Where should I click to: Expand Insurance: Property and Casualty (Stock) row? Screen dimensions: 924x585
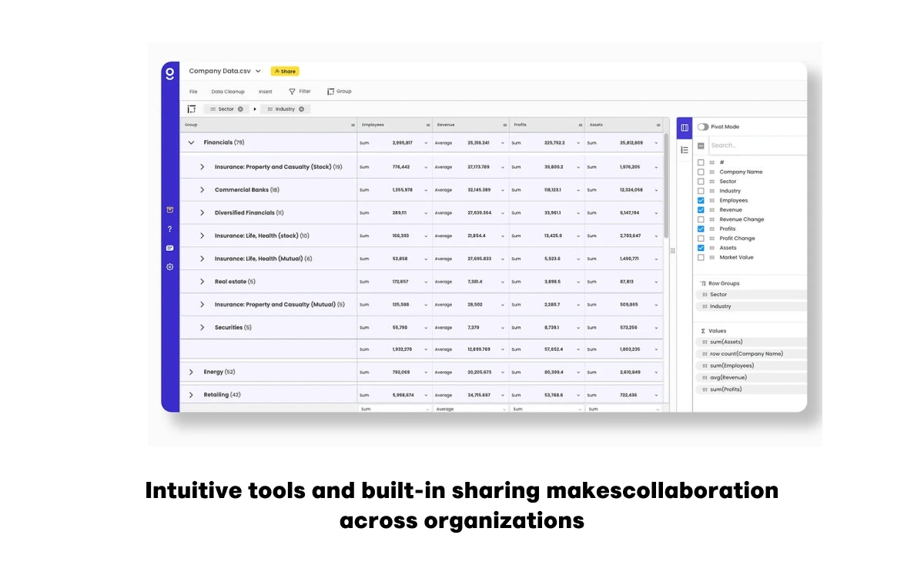(x=203, y=167)
